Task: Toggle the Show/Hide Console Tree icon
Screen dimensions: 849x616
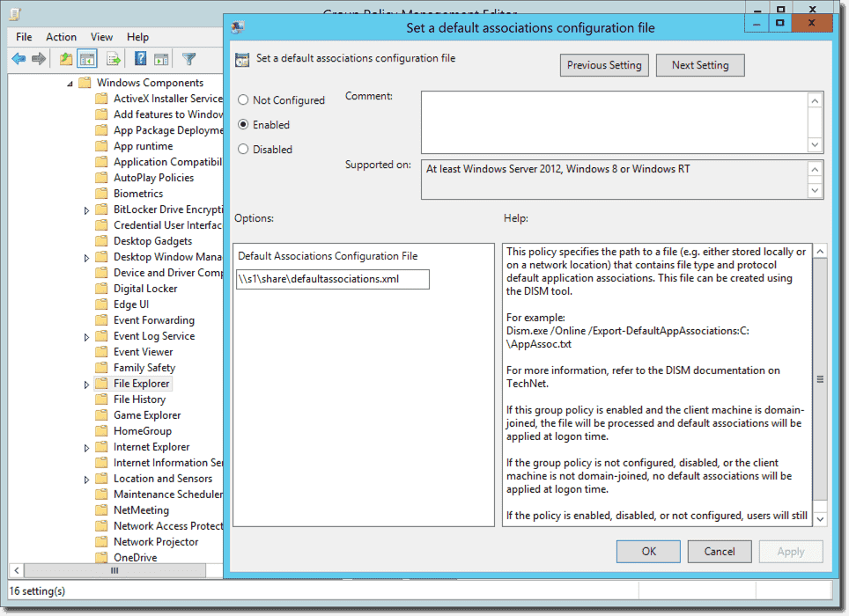Action: pos(85,58)
